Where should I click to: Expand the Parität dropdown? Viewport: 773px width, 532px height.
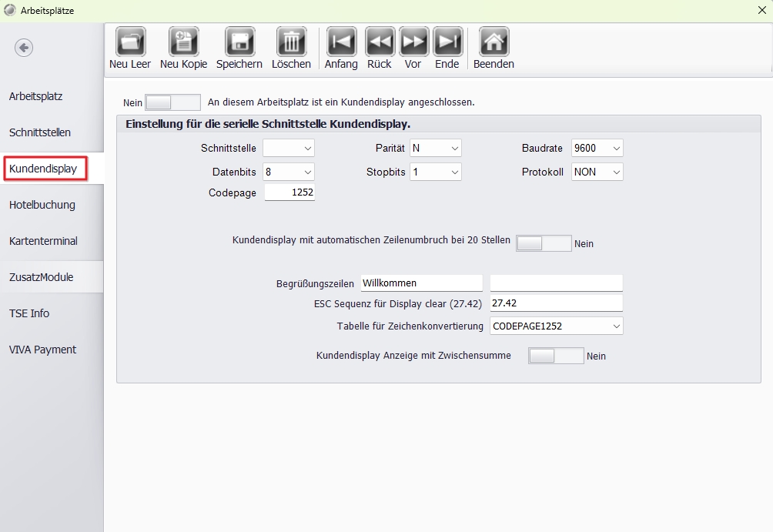[436, 148]
